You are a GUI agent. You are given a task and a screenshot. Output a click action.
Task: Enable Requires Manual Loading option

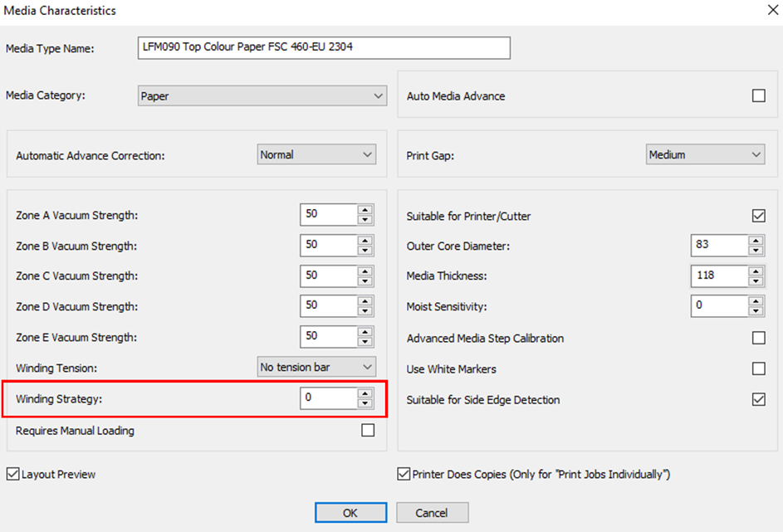368,430
